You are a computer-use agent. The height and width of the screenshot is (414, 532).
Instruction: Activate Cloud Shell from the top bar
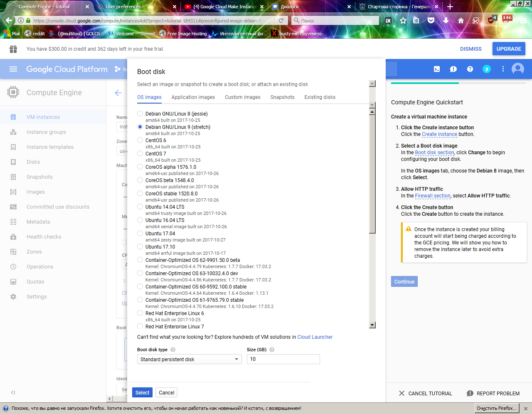(437, 69)
